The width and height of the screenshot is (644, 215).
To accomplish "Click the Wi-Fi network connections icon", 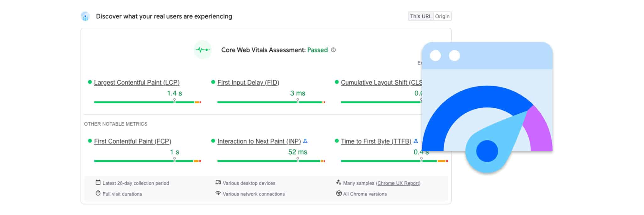I will 218,193.
